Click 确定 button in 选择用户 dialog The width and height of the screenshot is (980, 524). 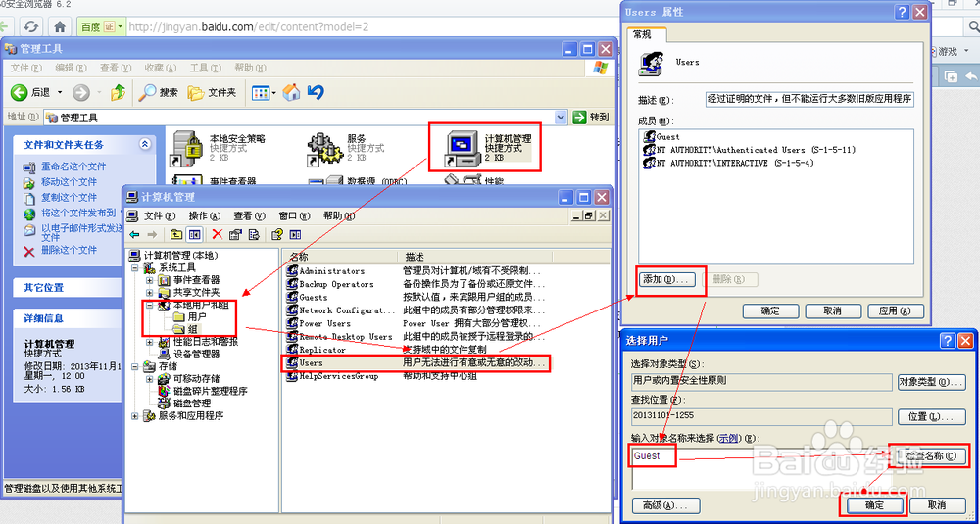pyautogui.click(x=874, y=504)
